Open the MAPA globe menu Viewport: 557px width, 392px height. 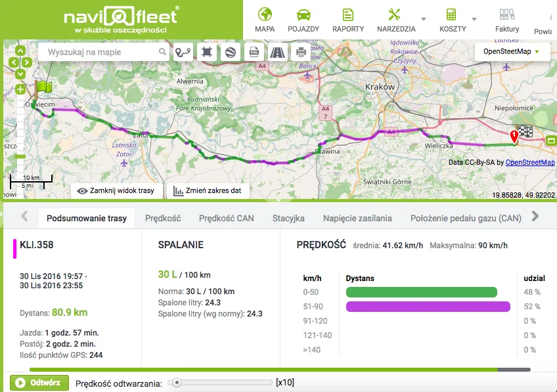265,20
